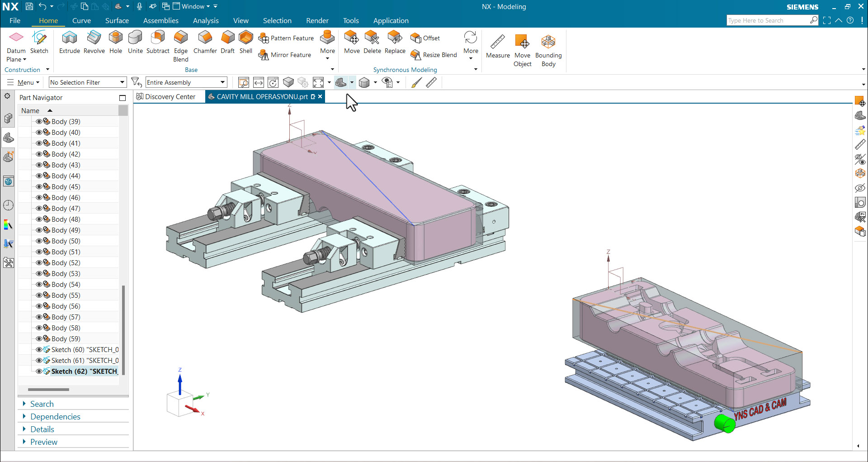Screen dimensions: 868x462
Task: Click the Type Here to Search field
Action: click(769, 20)
